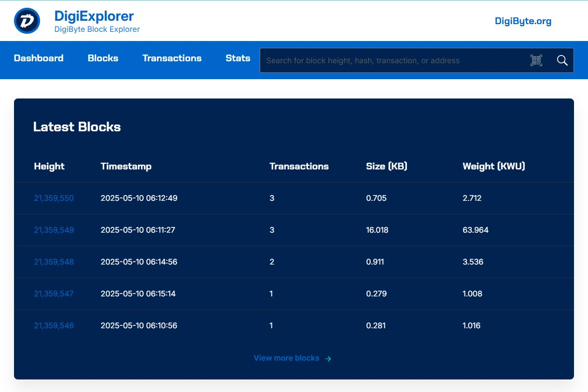Click transaction count in block 21,359,548 row
This screenshot has width=588, height=392.
[272, 262]
